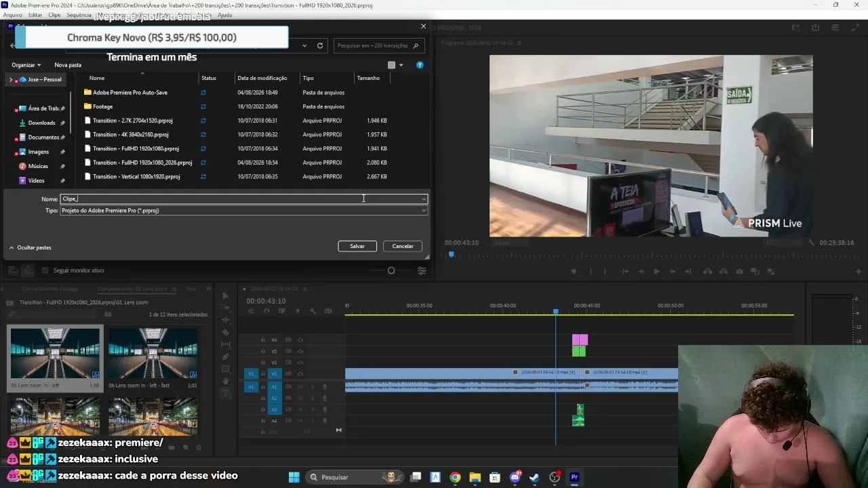Toggle the V4 track lock
The width and height of the screenshot is (868, 488).
pyautogui.click(x=263, y=340)
